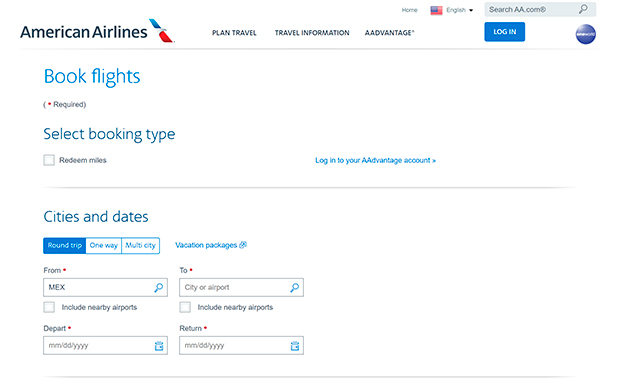Open the Depart date calendar icon

(159, 346)
